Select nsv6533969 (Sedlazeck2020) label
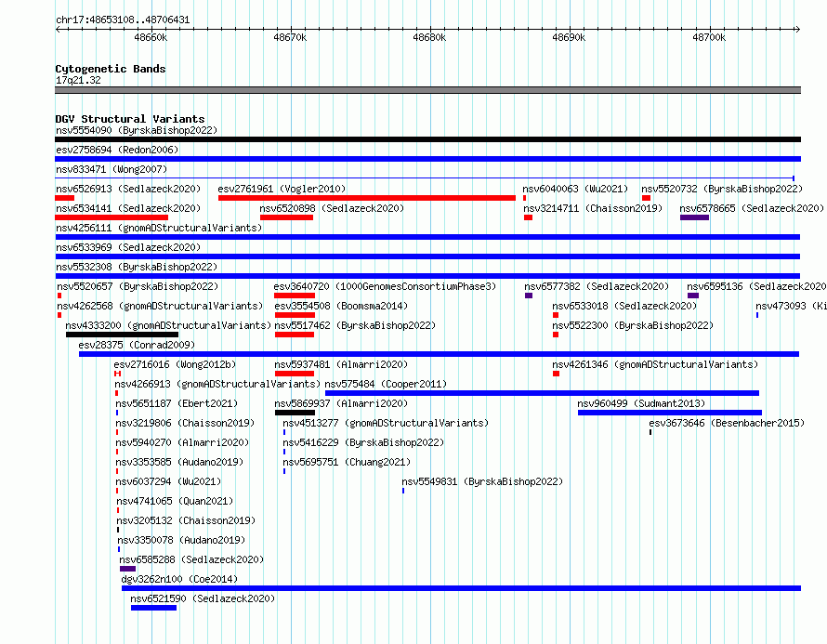Image resolution: width=827 pixels, height=644 pixels. pyautogui.click(x=128, y=247)
